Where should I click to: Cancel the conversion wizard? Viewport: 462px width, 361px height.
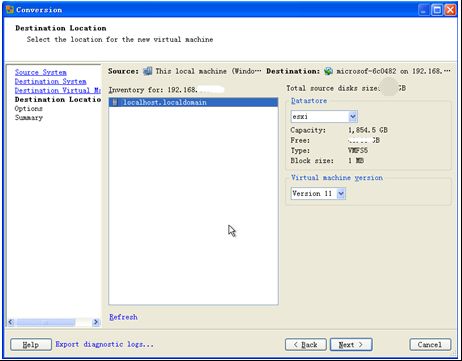(430, 345)
